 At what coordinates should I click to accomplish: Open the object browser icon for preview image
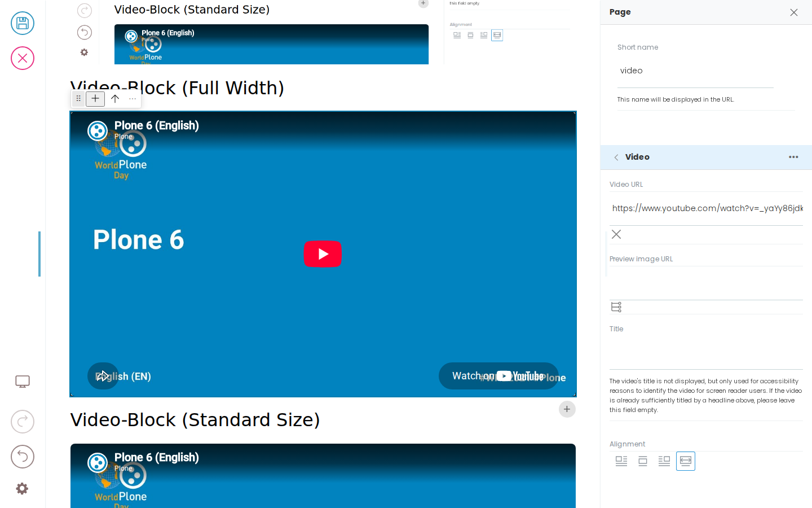click(x=616, y=307)
